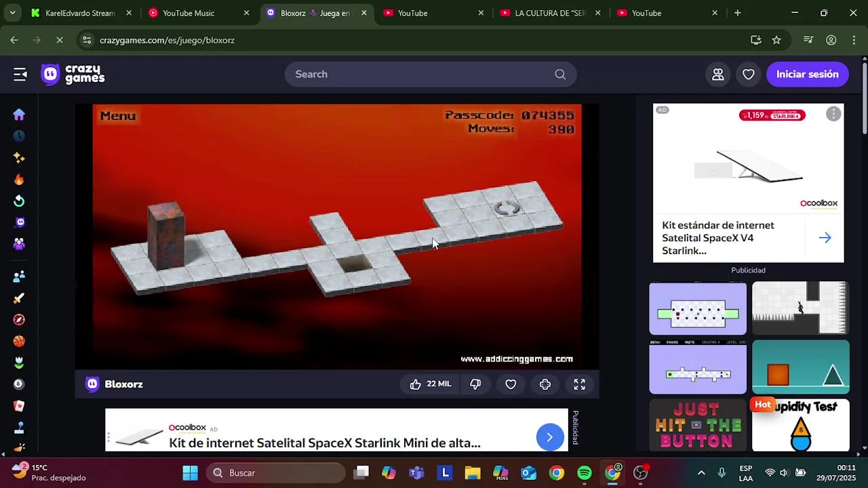Screen dimensions: 868x488
Task: Add Bloxorz to favorites heart
Action: pos(511,384)
